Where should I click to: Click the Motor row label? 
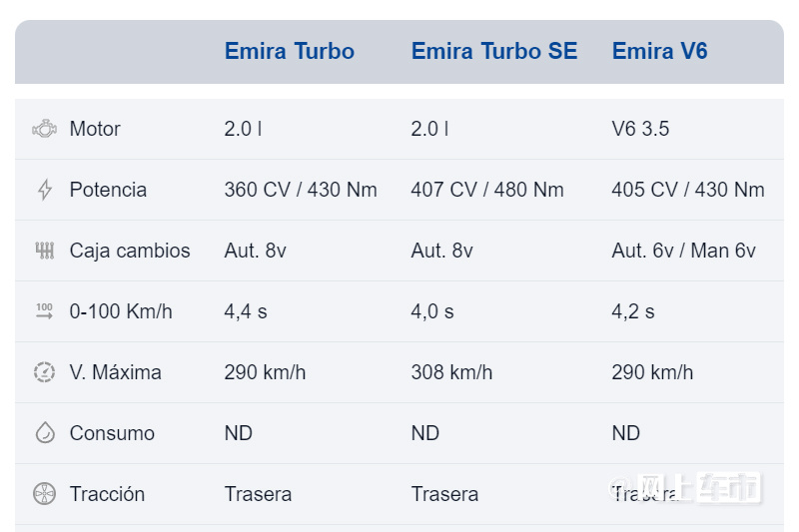[x=95, y=129]
